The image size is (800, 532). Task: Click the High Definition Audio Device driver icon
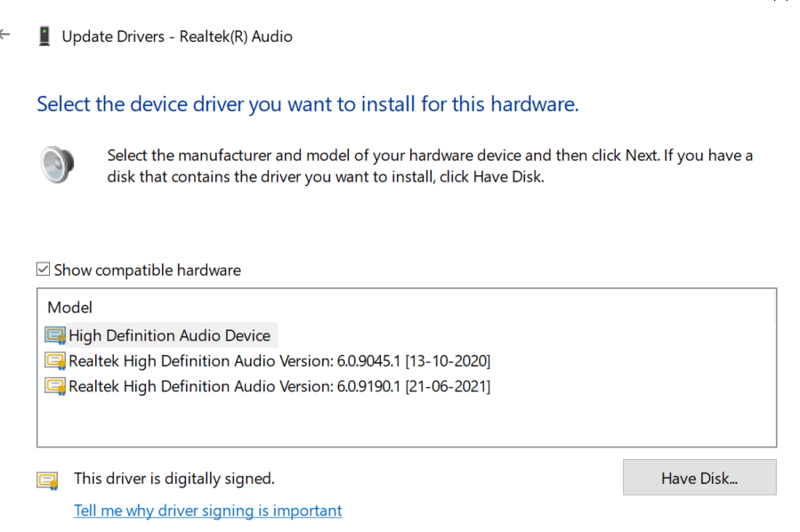(x=56, y=335)
